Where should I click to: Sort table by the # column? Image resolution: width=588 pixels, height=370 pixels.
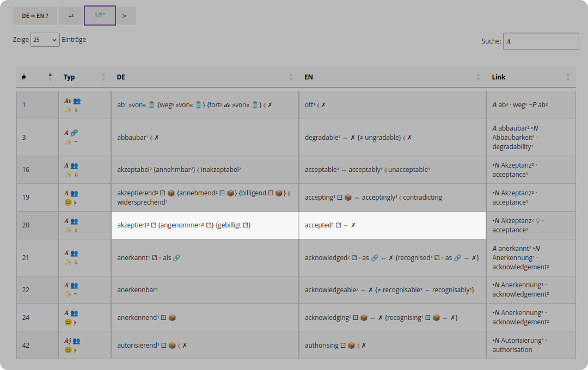click(37, 77)
